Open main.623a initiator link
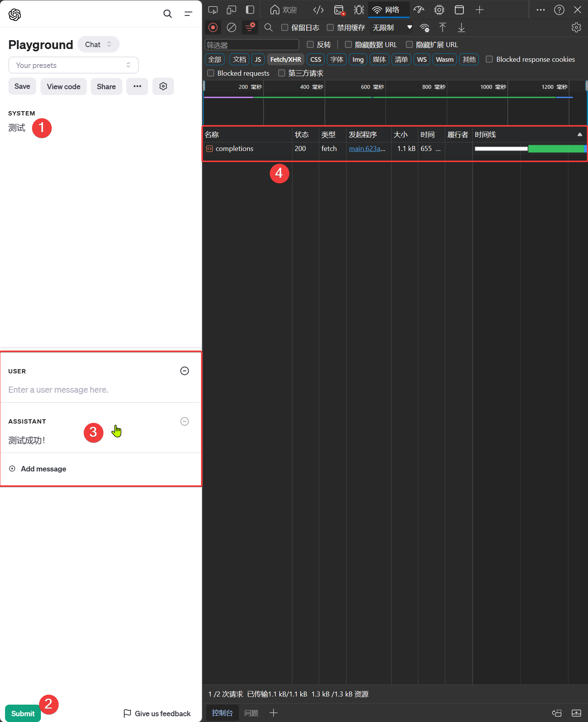588x722 pixels. (x=367, y=149)
